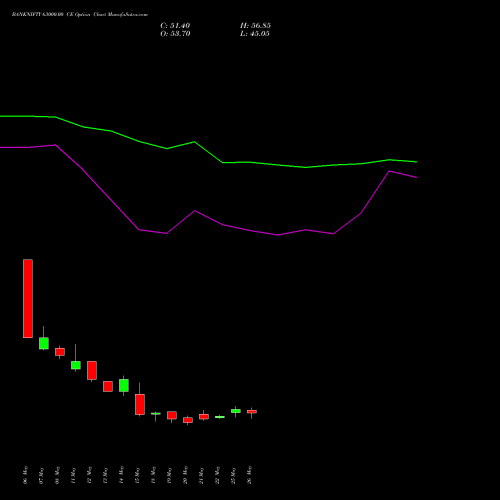Click the 21 May date label
Screen dimensions: 500x500
click(x=202, y=475)
